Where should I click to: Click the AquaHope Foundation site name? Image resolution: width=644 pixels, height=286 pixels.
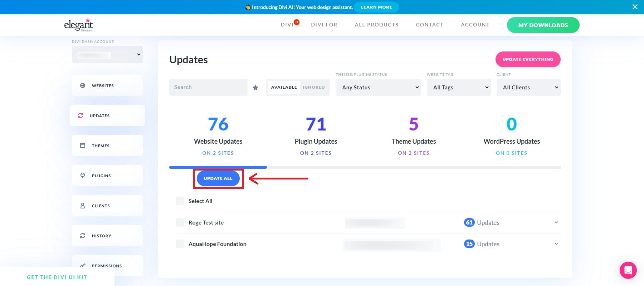[x=218, y=244]
